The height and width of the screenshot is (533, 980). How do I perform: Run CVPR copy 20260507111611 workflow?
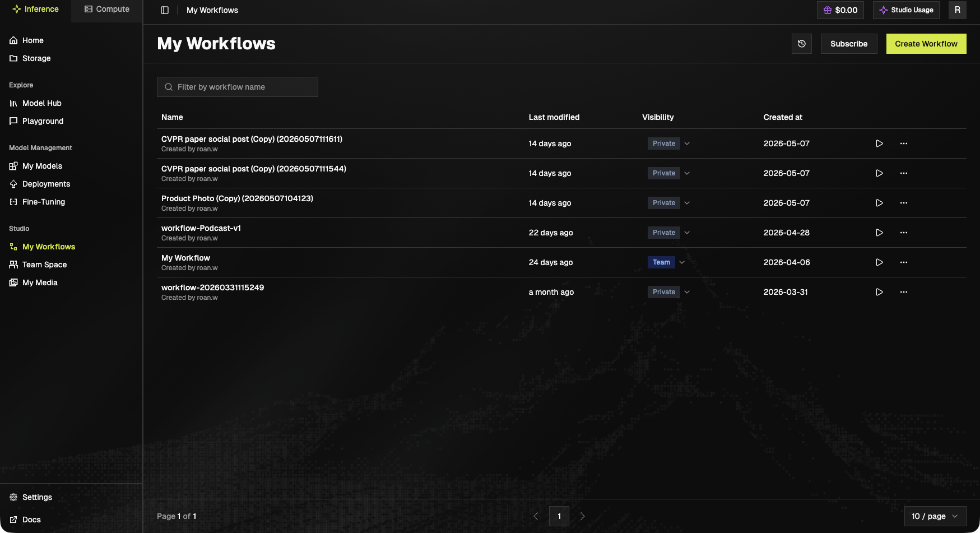click(x=879, y=143)
